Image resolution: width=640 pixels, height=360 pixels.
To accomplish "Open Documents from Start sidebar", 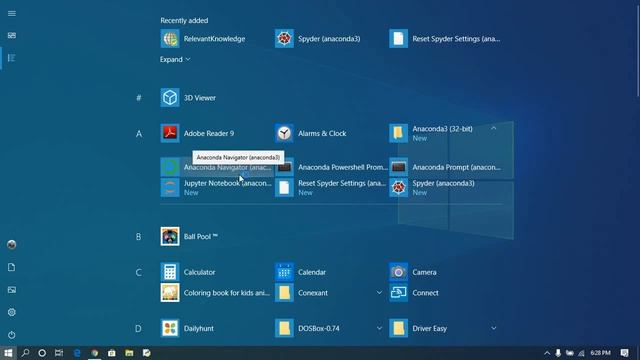I will point(12,267).
